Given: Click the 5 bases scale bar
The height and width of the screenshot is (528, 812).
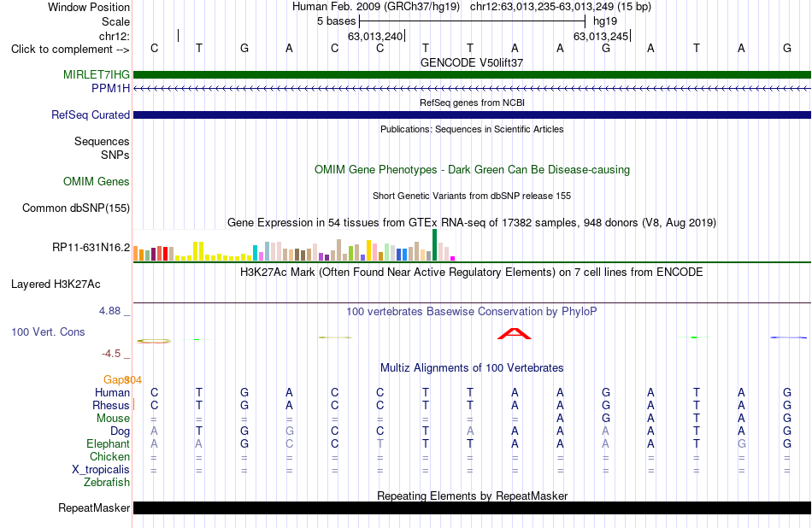Looking at the screenshot, I should coord(472,21).
